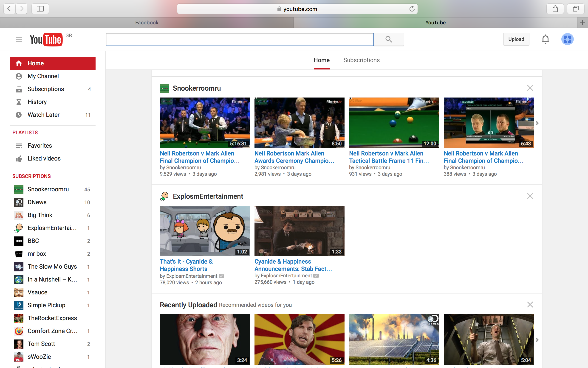Open Tom Scott subscription
Image resolution: width=588 pixels, height=368 pixels.
(x=53, y=344)
